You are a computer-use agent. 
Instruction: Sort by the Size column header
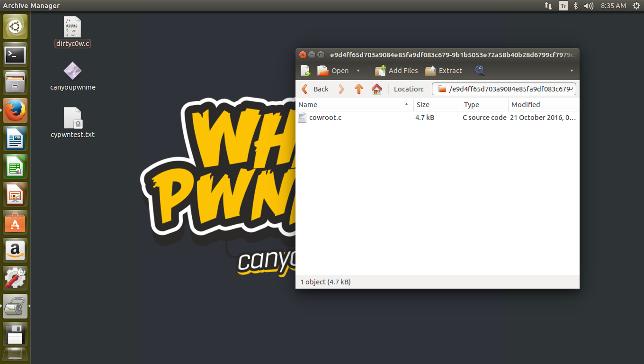click(x=437, y=105)
